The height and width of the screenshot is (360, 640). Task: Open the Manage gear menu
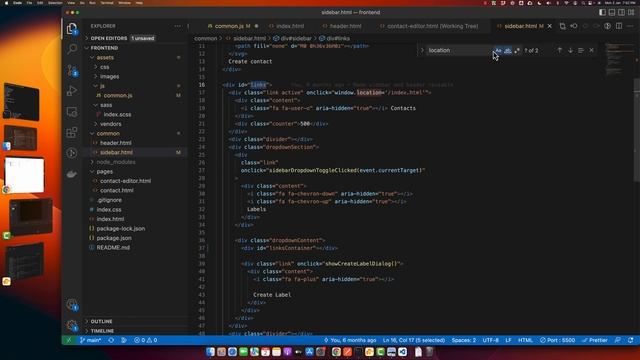(x=72, y=325)
